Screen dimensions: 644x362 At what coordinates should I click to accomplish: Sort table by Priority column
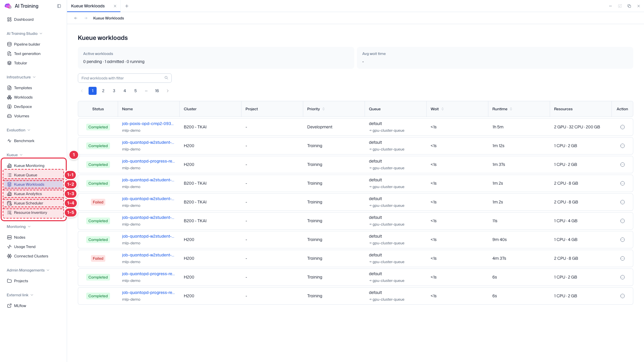click(x=323, y=109)
